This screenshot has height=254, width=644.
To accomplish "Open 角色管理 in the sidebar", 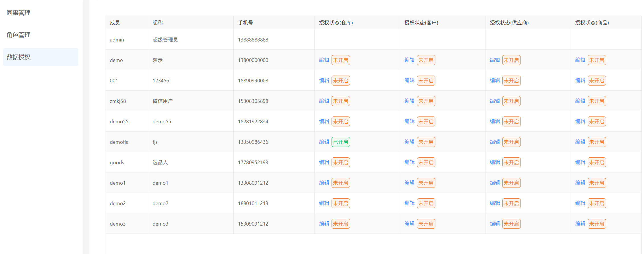I will (18, 35).
